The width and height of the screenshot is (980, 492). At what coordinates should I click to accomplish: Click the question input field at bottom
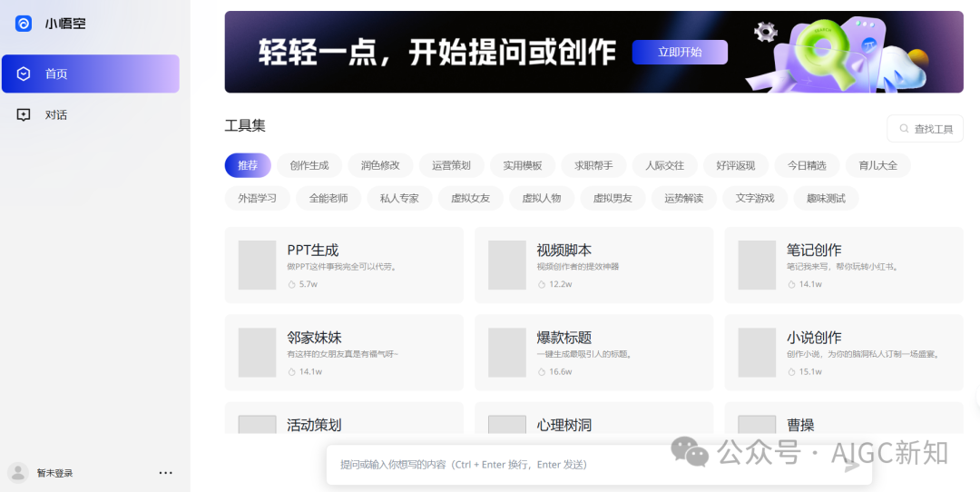click(581, 465)
